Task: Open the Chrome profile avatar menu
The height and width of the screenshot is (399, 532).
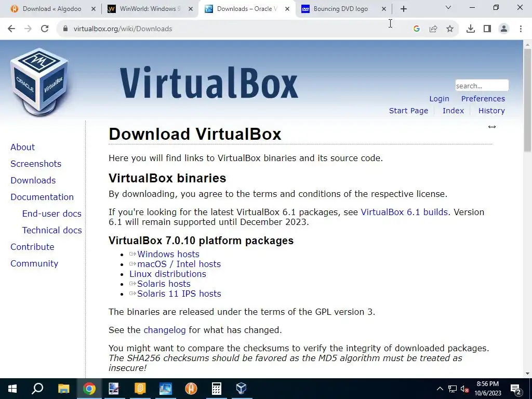Action: tap(504, 29)
